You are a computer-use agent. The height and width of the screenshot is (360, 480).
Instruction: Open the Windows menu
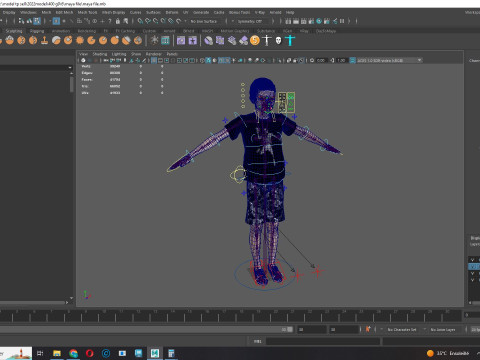(x=28, y=12)
